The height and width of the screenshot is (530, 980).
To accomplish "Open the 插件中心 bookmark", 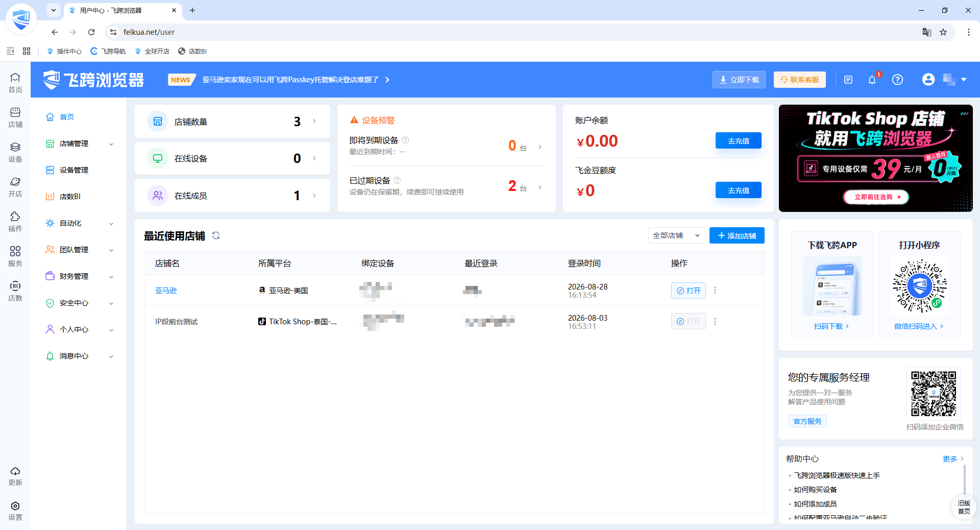I will point(64,51).
